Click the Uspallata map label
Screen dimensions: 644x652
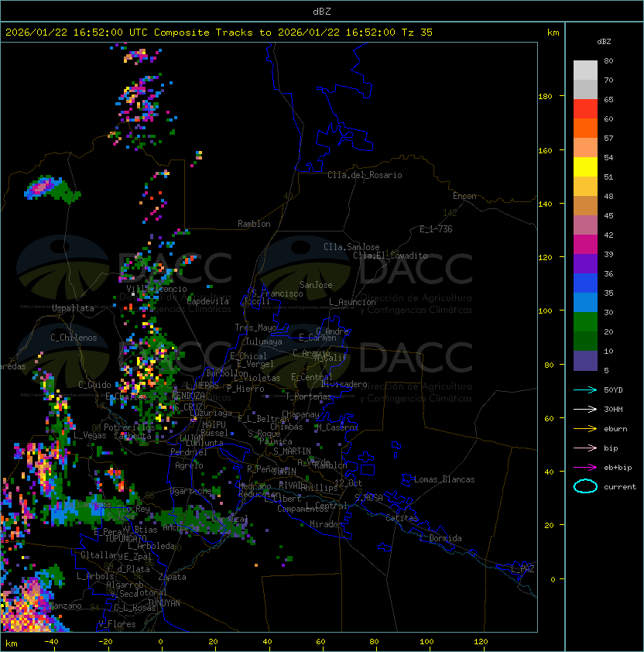coord(73,308)
